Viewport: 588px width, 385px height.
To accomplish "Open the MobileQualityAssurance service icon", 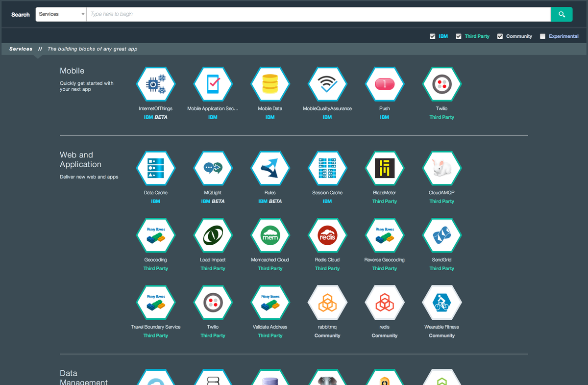I will point(327,84).
